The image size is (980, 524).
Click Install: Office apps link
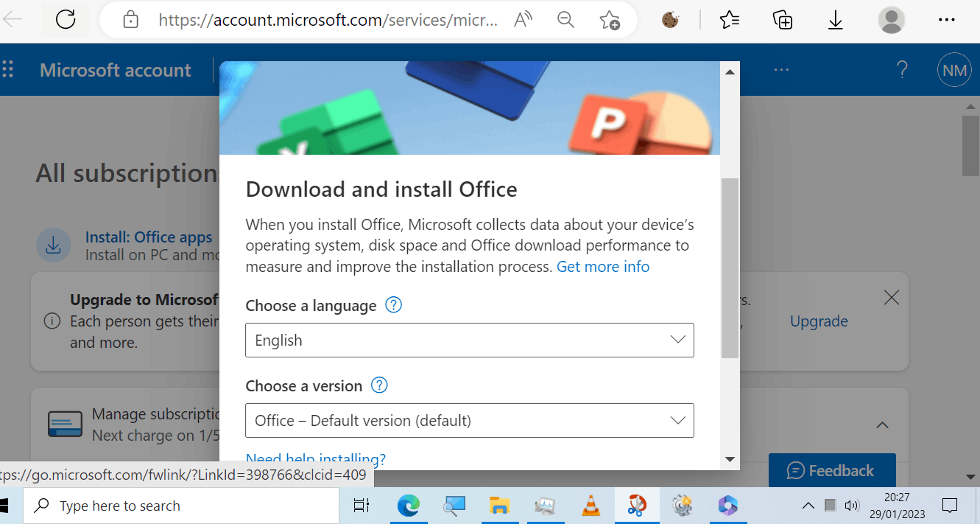pos(149,237)
